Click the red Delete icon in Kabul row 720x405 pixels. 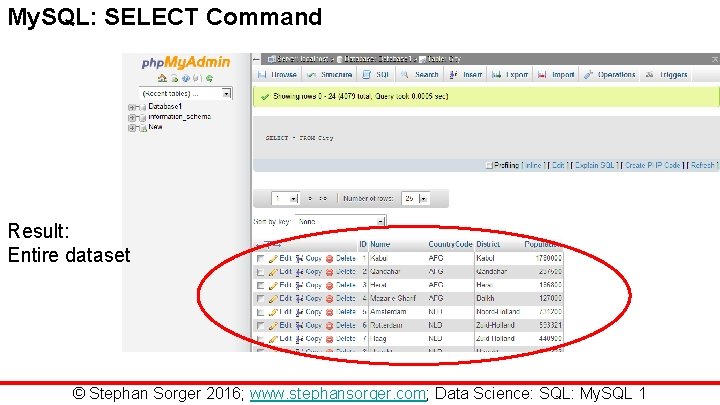[x=329, y=259]
